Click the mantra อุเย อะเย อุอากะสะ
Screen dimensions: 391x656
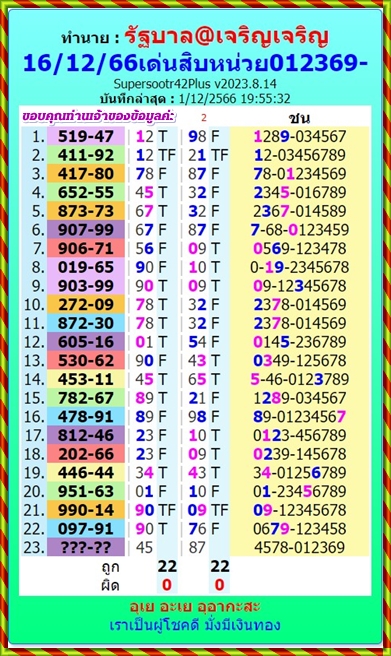tap(195, 607)
